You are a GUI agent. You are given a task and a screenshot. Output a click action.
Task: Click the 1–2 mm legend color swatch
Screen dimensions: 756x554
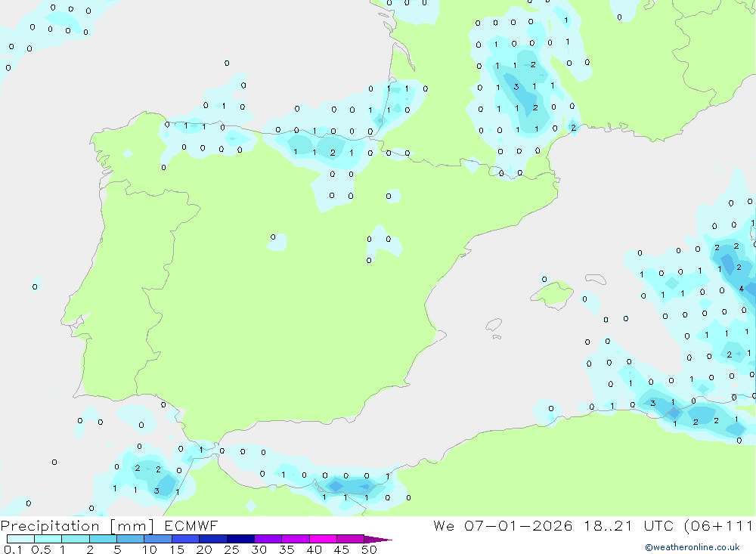point(76,539)
